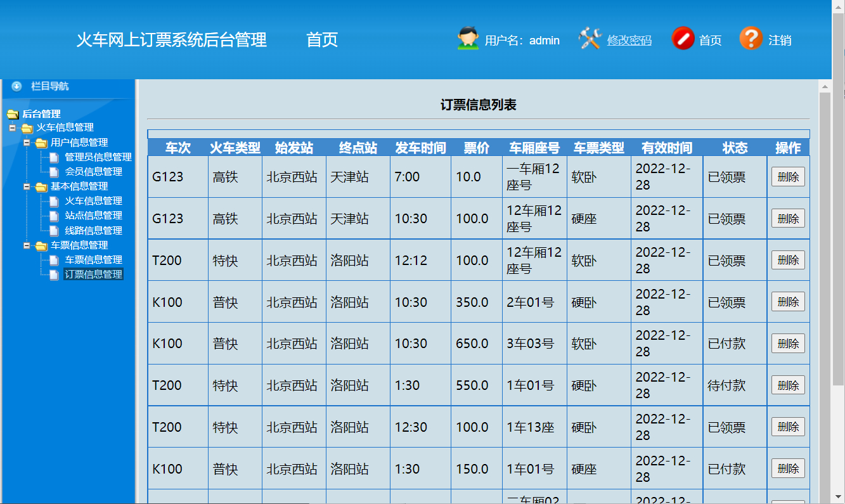Collapse the 火车信息管理 tree branch

[x=11, y=128]
